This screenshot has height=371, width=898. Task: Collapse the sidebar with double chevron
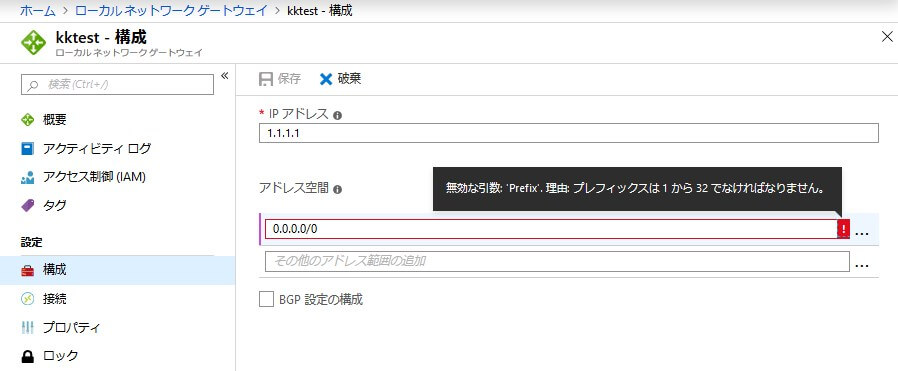coord(224,76)
